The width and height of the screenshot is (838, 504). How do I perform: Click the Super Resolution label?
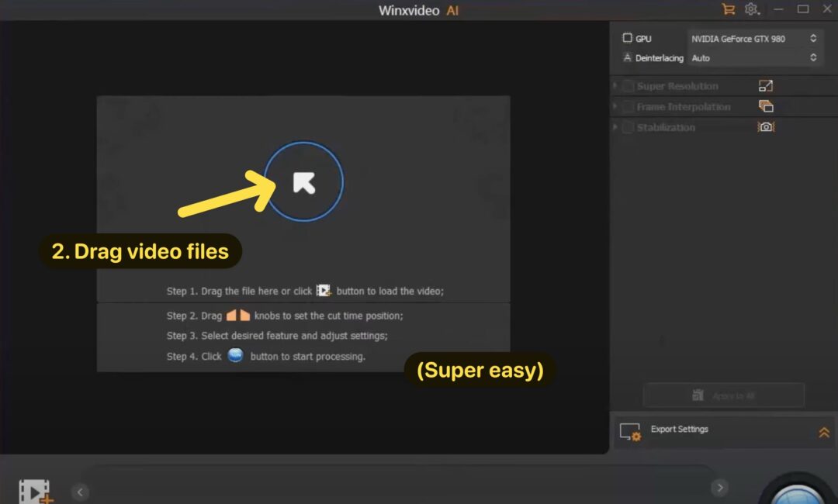tap(677, 86)
